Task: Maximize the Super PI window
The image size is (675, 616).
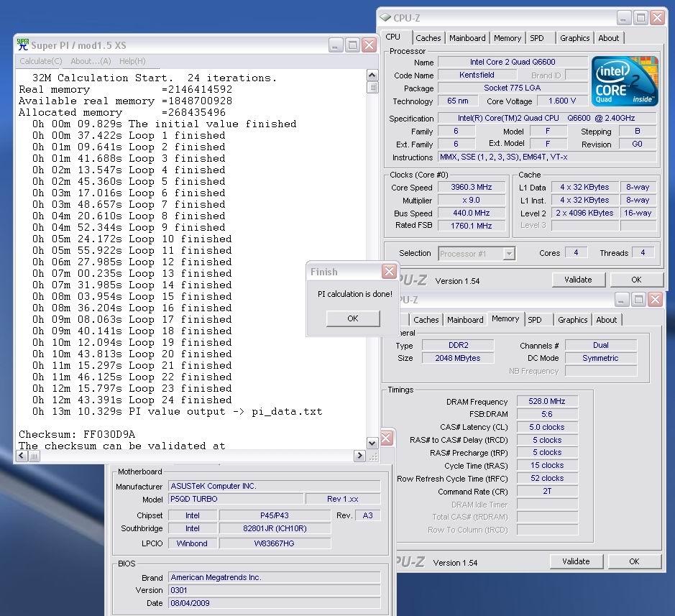Action: [352, 45]
